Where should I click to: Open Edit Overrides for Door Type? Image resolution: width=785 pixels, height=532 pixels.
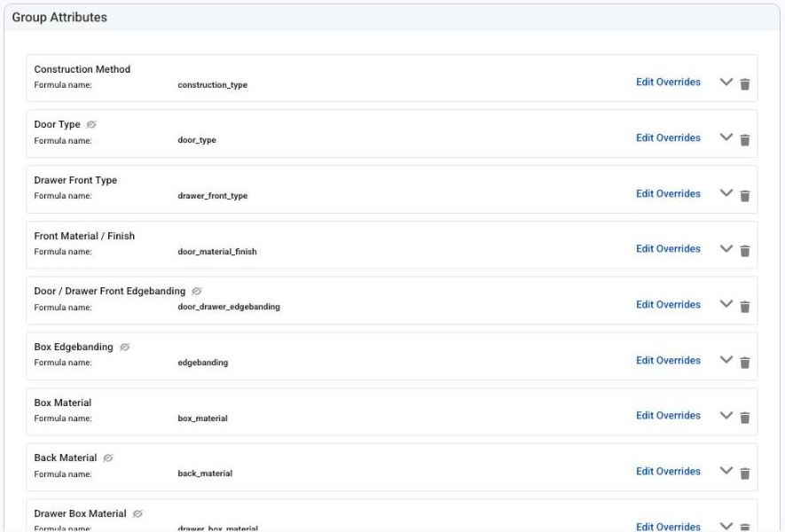point(668,137)
